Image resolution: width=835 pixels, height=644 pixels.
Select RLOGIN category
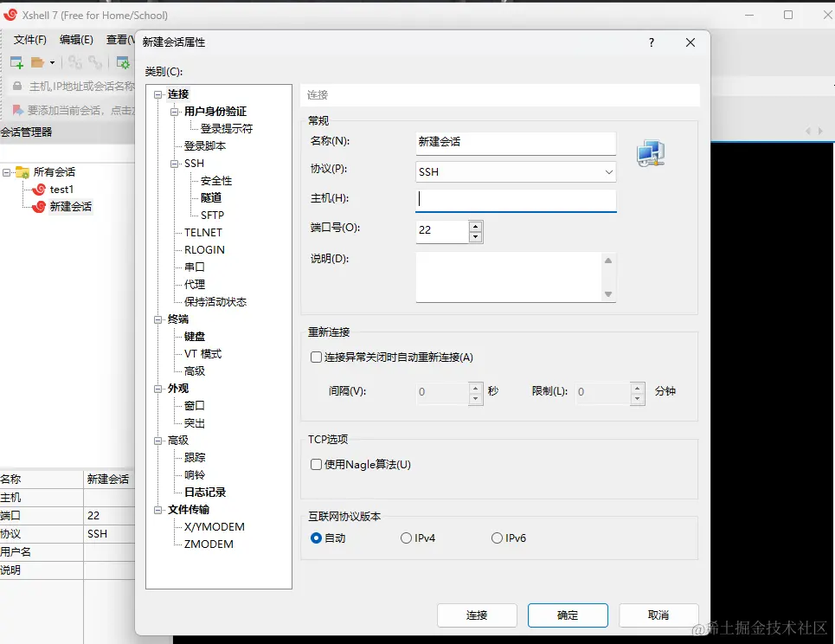[204, 250]
